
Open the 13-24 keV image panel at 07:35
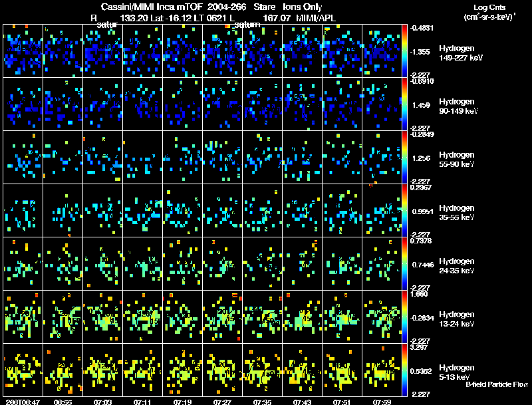click(x=262, y=317)
